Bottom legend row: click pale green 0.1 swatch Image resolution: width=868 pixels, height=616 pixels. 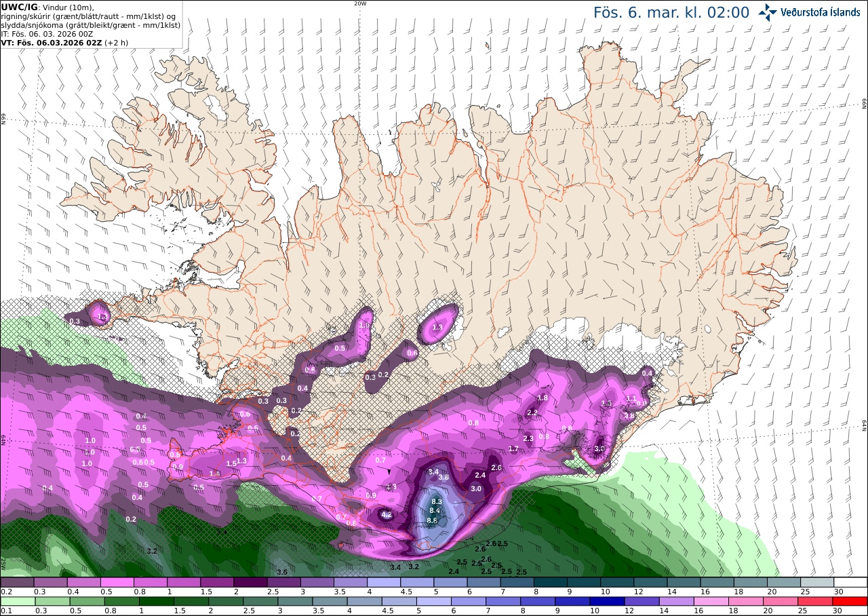pyautogui.click(x=17, y=601)
